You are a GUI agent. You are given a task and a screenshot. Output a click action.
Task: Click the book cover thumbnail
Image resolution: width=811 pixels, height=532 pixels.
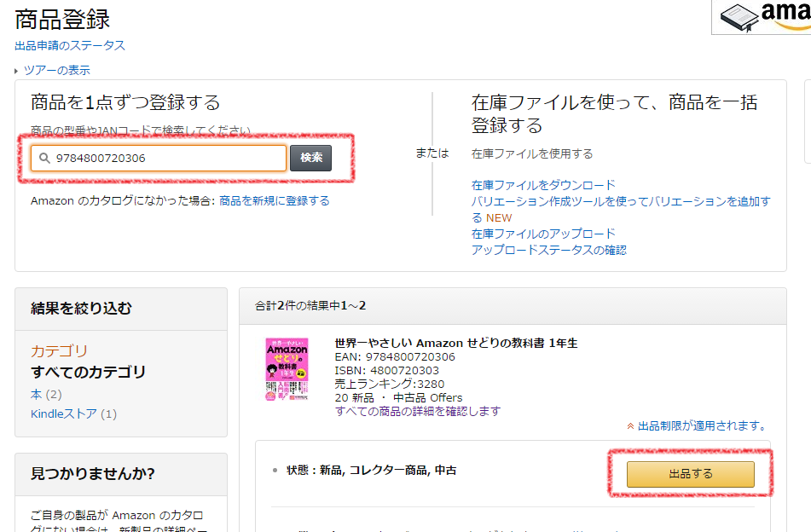pos(287,369)
